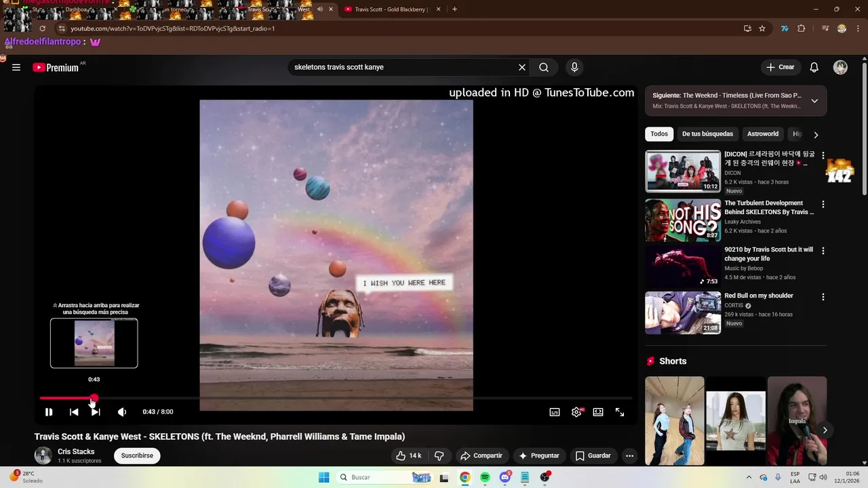
Task: Show next Shorts with arrow
Action: (825, 430)
